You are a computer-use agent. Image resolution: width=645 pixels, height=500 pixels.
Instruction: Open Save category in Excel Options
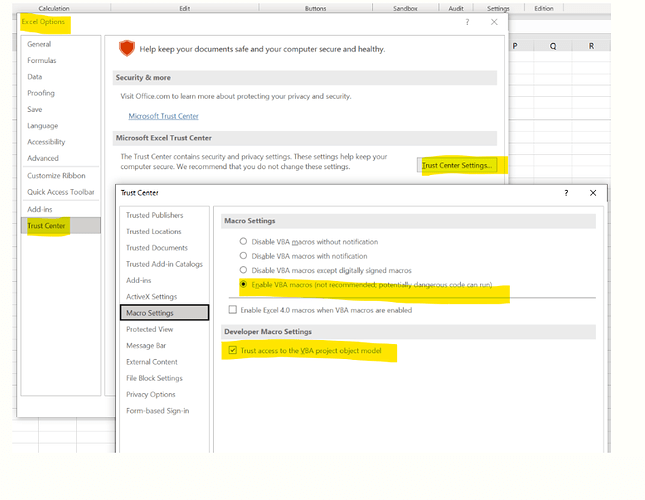(x=35, y=109)
